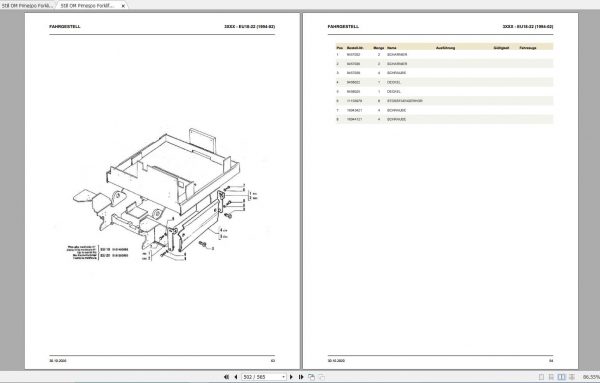This screenshot has height=383, width=600.
Task: Switch to single page view
Action: coord(541,377)
